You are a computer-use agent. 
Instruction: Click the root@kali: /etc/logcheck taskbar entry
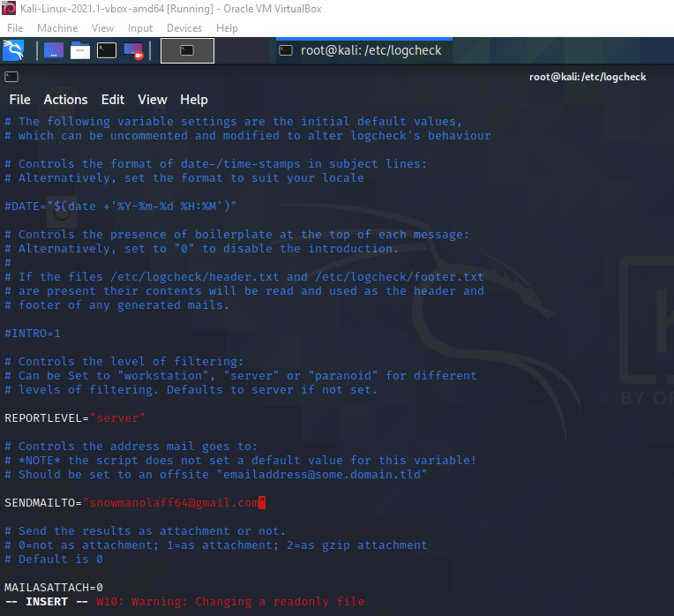(x=363, y=50)
